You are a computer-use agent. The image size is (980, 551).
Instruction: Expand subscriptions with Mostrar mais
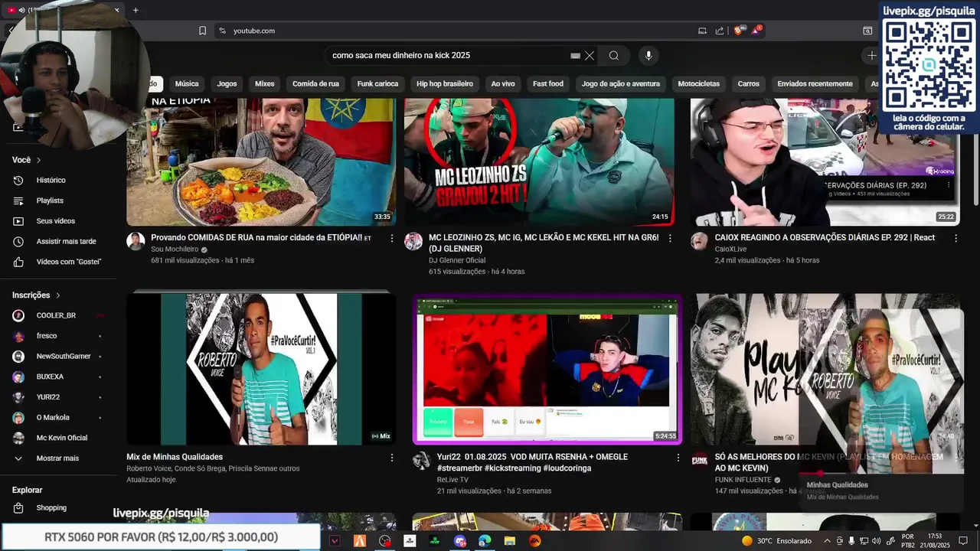point(57,458)
